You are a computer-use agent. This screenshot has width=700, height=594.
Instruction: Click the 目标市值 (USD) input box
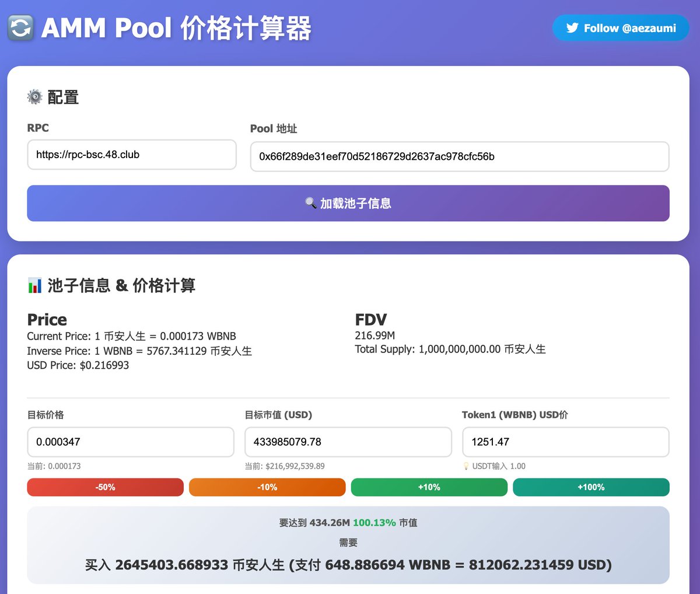(x=348, y=442)
